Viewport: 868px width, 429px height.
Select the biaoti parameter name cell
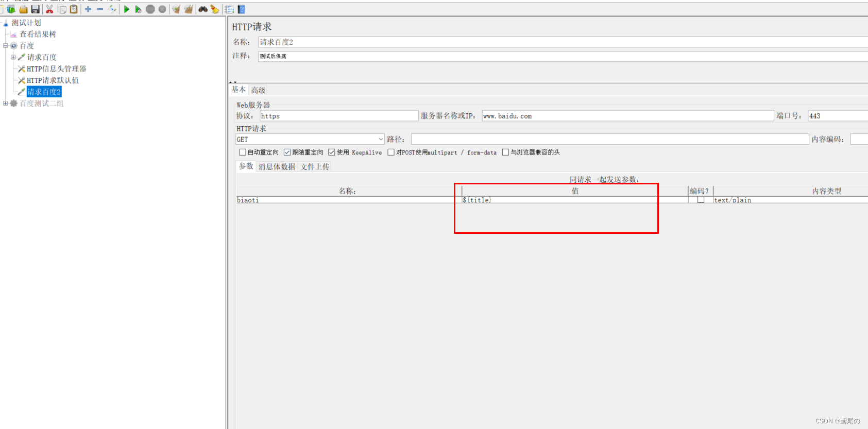point(348,200)
